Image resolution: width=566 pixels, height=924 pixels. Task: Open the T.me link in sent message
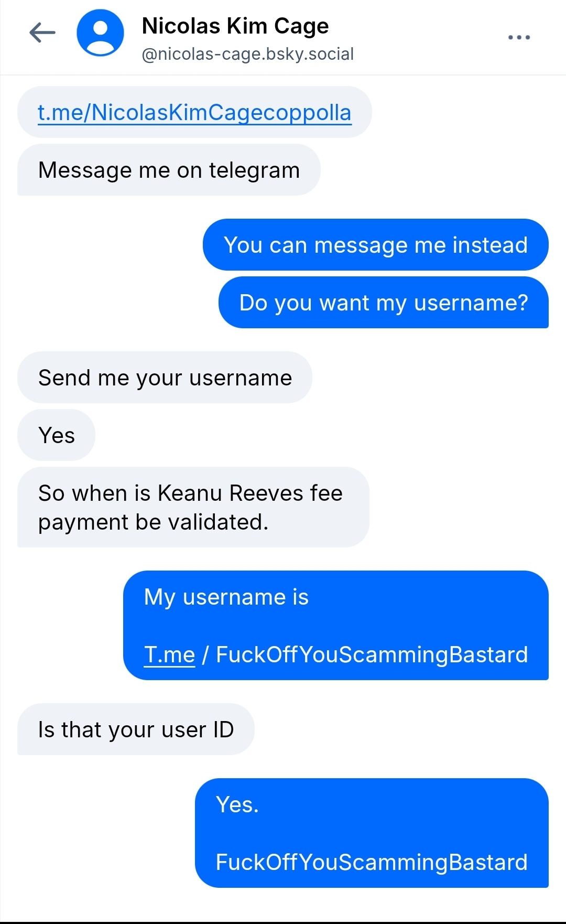[169, 654]
